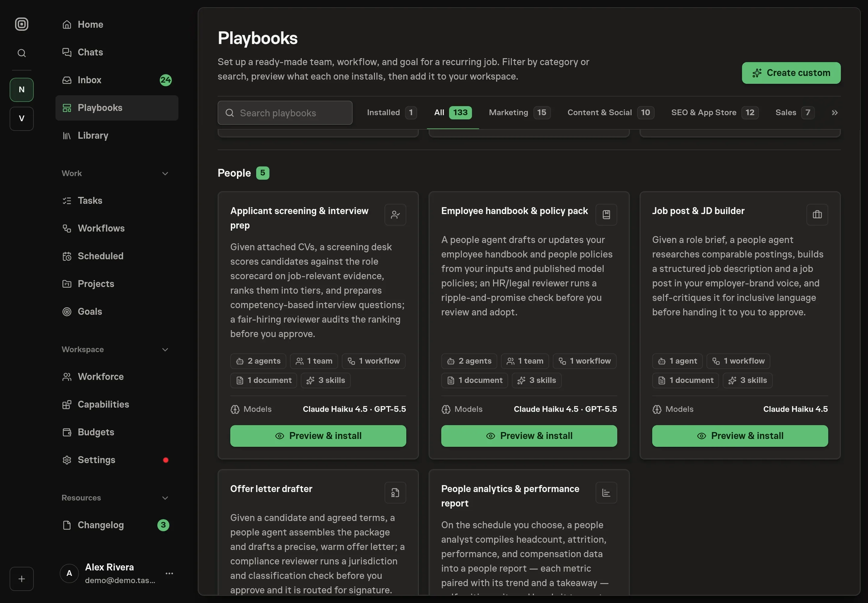Screen dimensions: 868x603
Task: Open Alex Rivera account options menu
Action: pyautogui.click(x=169, y=573)
